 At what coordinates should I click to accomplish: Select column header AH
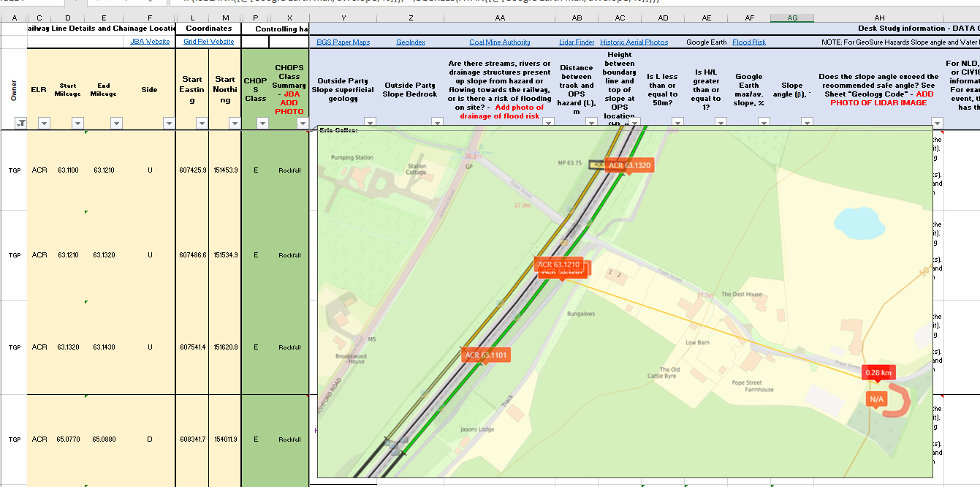[879, 18]
